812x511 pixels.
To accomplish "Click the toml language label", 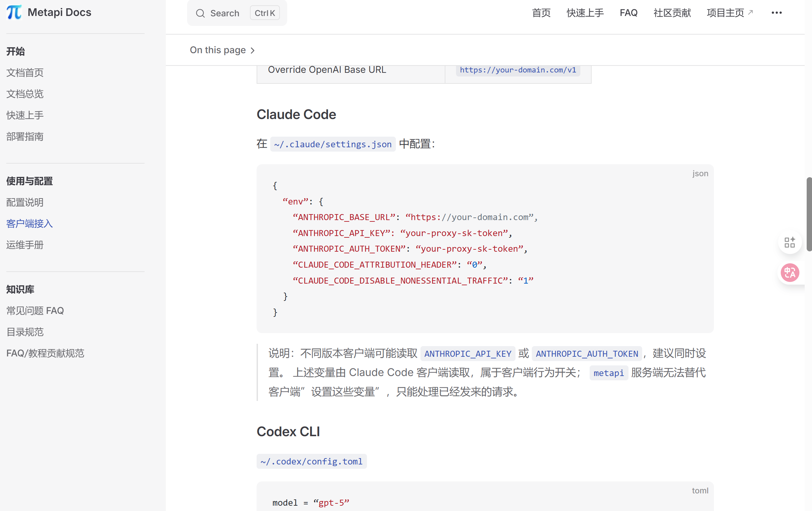I will [x=700, y=491].
